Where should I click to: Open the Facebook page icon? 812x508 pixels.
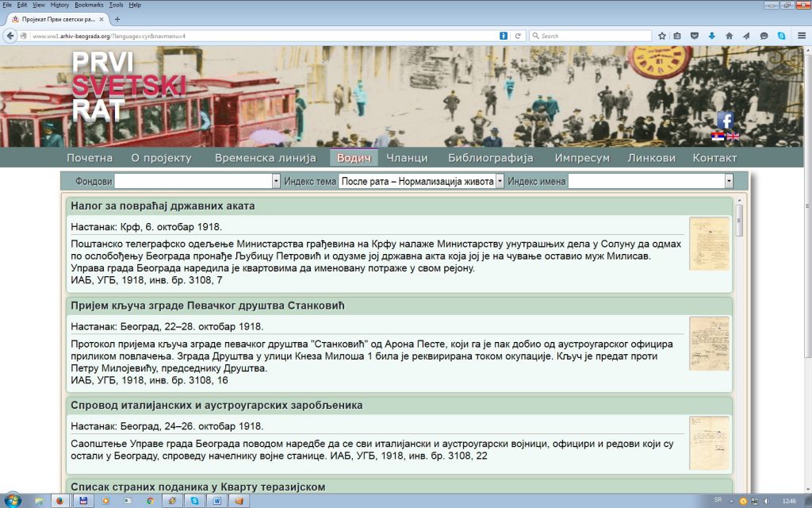(725, 120)
